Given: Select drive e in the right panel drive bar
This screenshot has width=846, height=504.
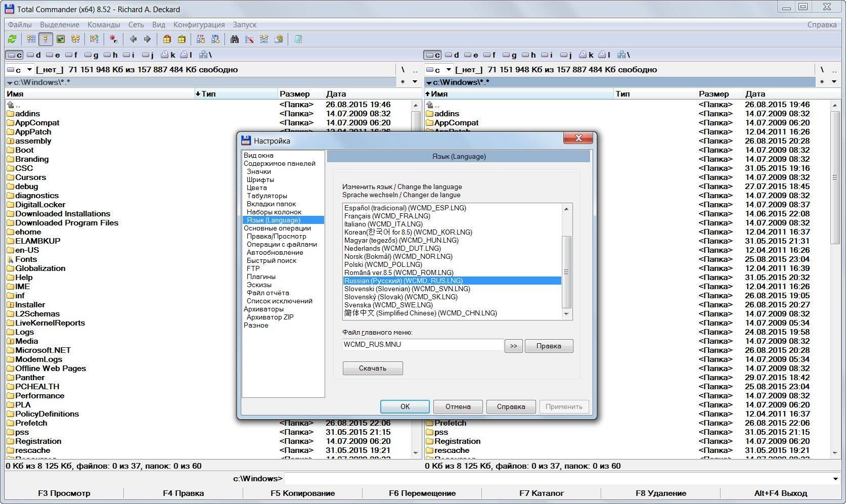Looking at the screenshot, I should pos(472,55).
